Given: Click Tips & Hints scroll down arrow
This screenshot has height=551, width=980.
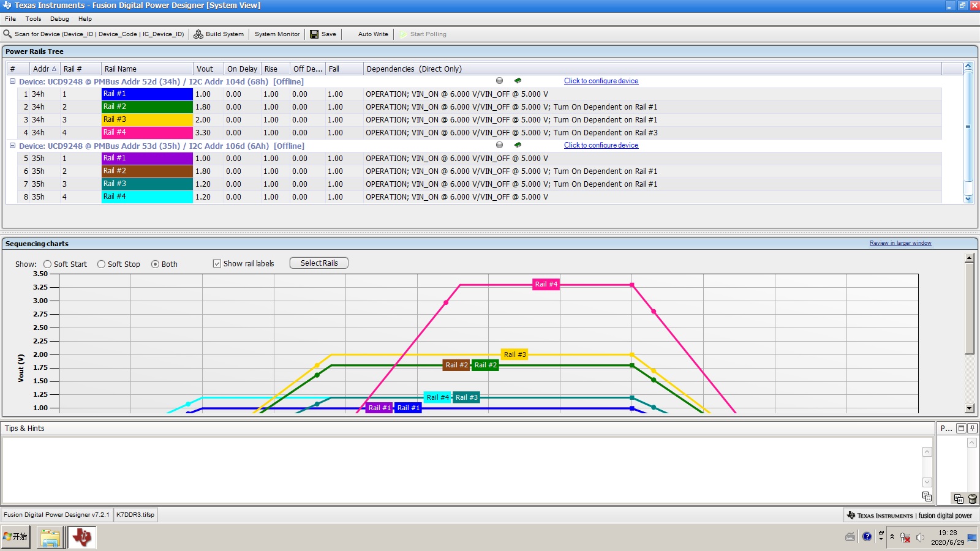Looking at the screenshot, I should pyautogui.click(x=927, y=482).
